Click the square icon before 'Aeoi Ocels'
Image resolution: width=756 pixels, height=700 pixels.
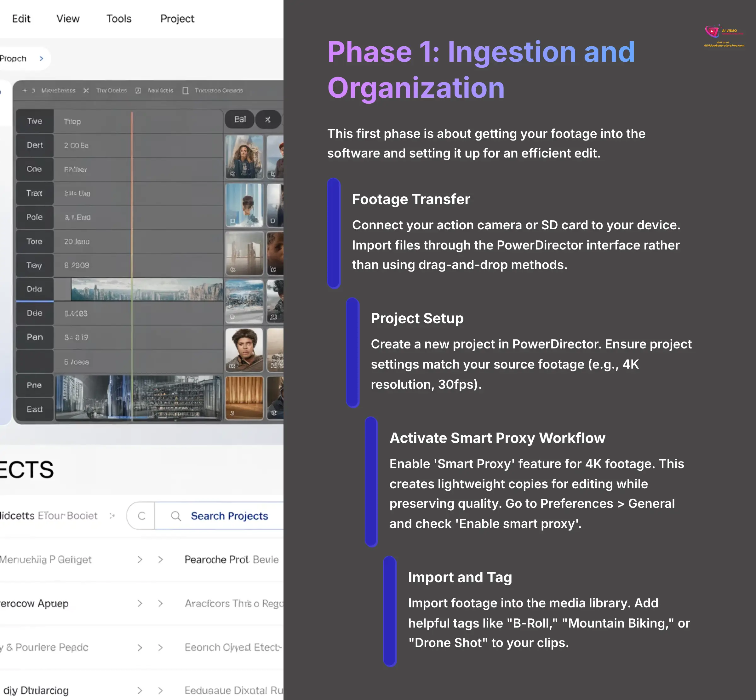pyautogui.click(x=138, y=90)
